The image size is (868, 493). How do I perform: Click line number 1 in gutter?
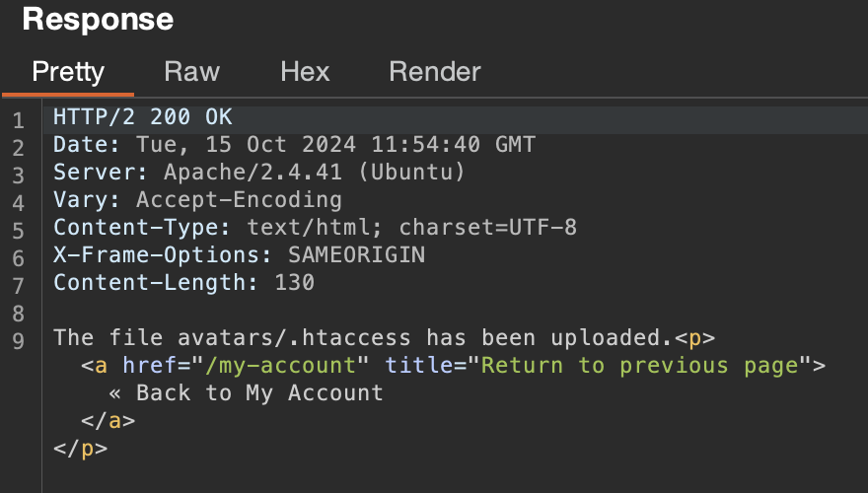[x=18, y=122]
